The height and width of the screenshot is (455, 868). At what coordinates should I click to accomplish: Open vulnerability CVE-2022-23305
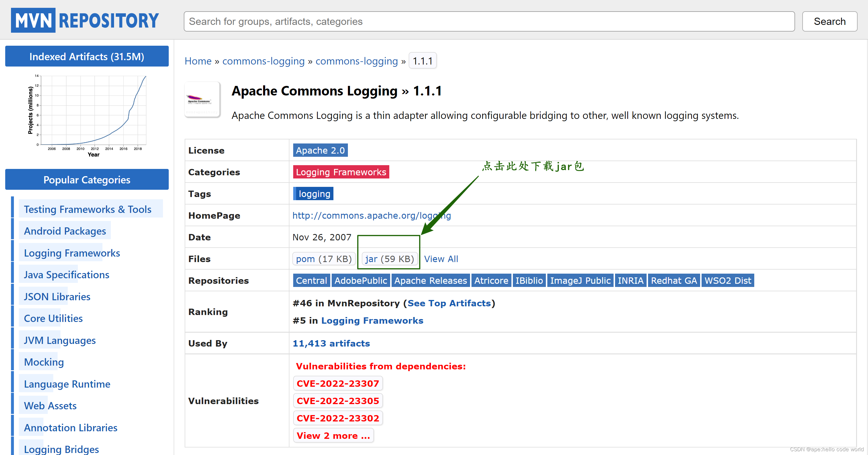point(338,401)
